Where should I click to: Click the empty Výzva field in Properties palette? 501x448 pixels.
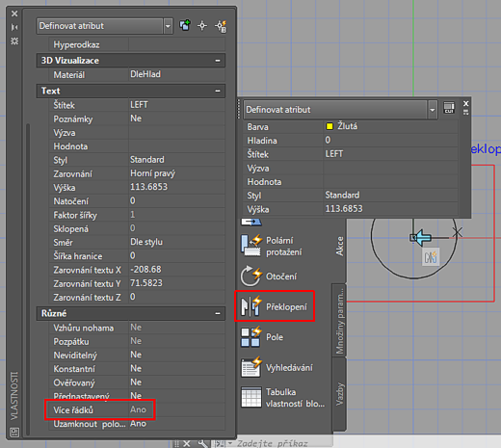click(x=177, y=132)
